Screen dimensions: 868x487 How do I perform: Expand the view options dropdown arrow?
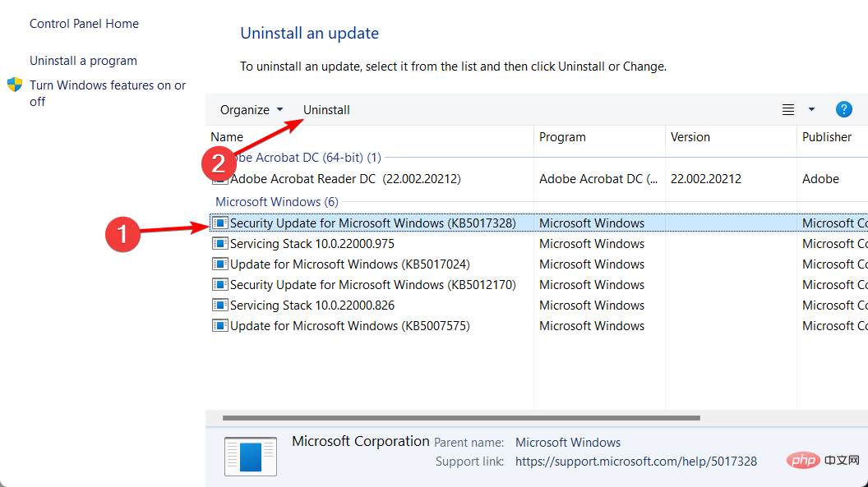point(811,109)
